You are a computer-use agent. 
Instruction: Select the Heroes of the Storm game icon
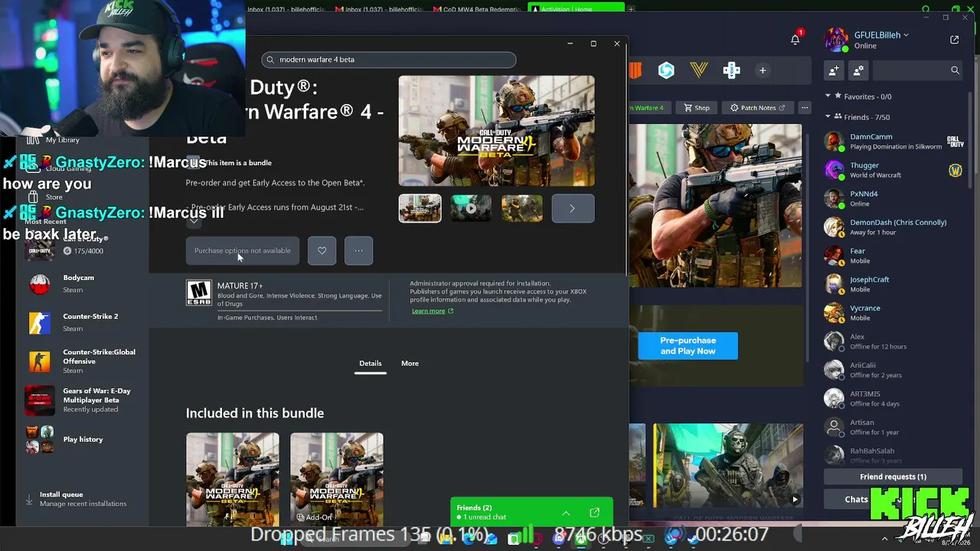(x=666, y=70)
